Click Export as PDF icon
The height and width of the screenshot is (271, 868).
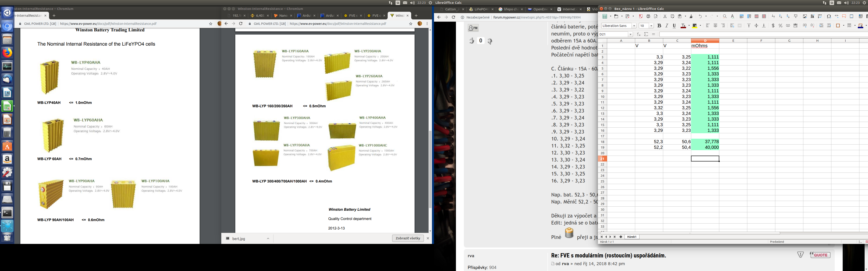(x=641, y=16)
